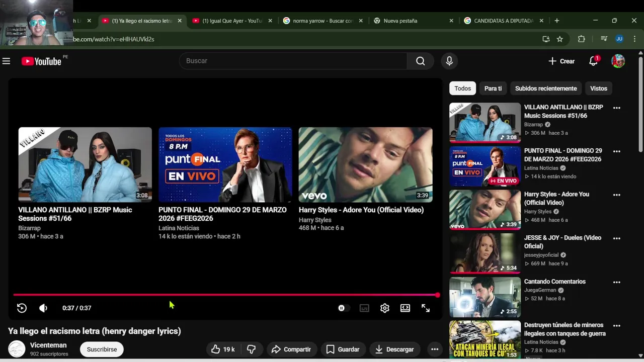
Task: Open options for VILLANO ANTILLANO sidebar video
Action: tap(617, 108)
